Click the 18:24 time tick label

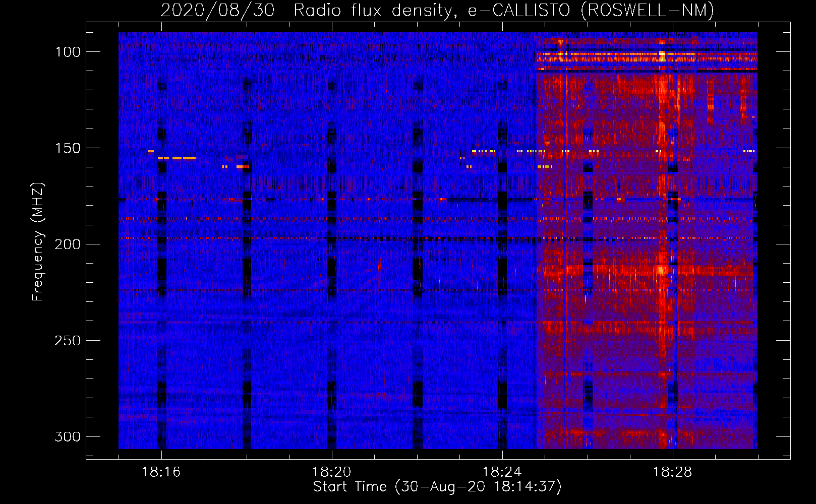tap(502, 472)
